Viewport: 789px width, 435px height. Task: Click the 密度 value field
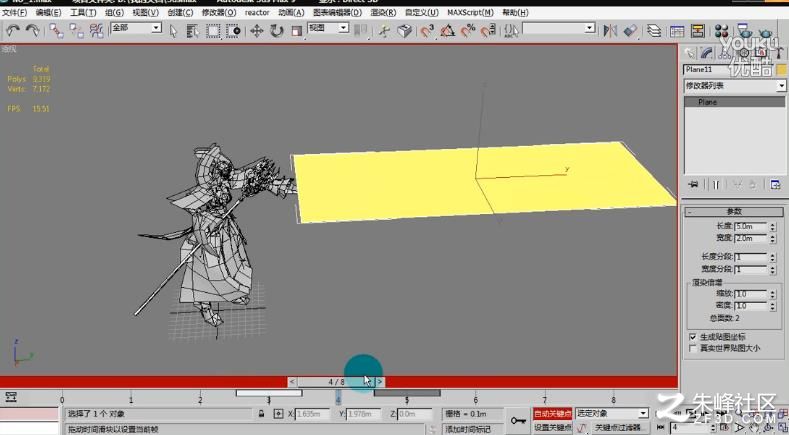[x=750, y=306]
